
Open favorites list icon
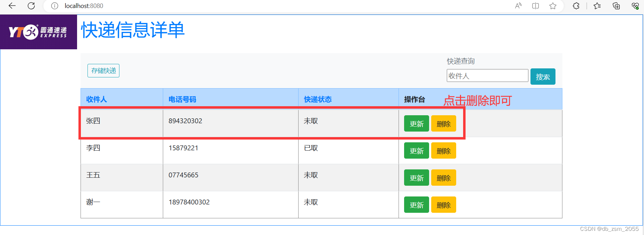597,6
